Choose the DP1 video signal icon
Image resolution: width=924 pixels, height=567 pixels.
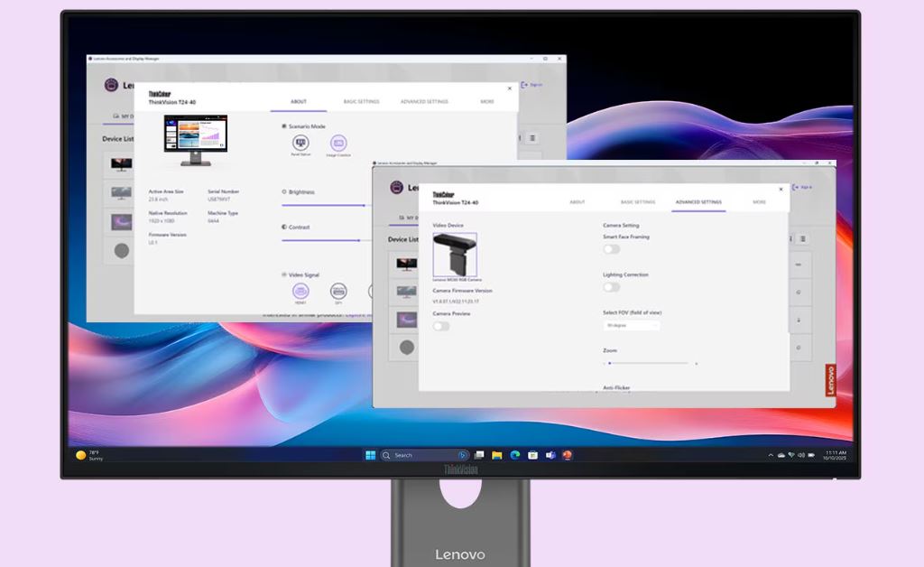(x=338, y=290)
